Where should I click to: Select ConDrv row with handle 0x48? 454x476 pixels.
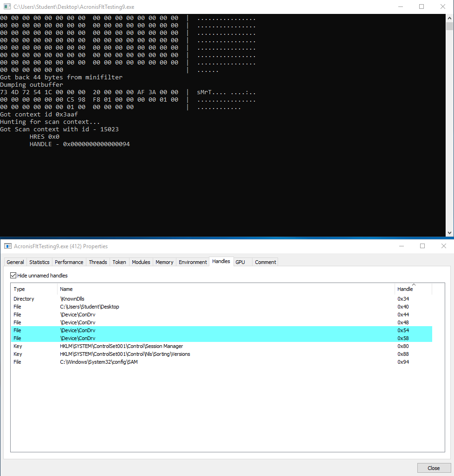pyautogui.click(x=222, y=322)
